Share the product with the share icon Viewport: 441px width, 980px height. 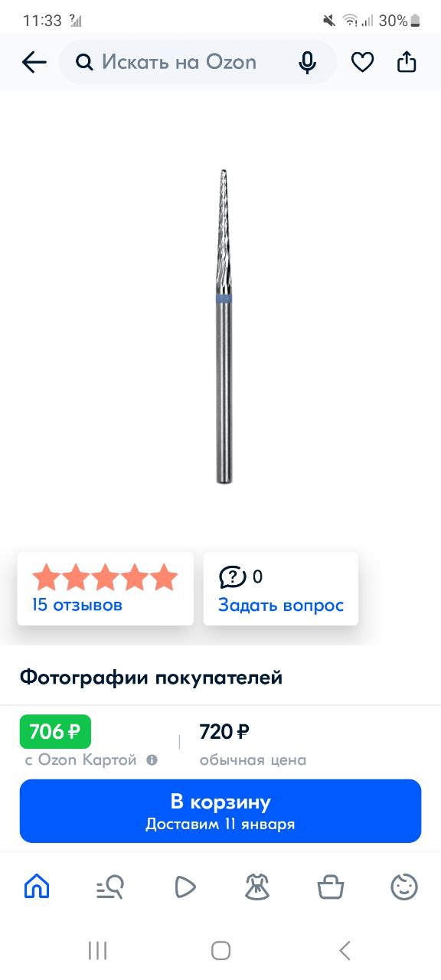coord(407,62)
